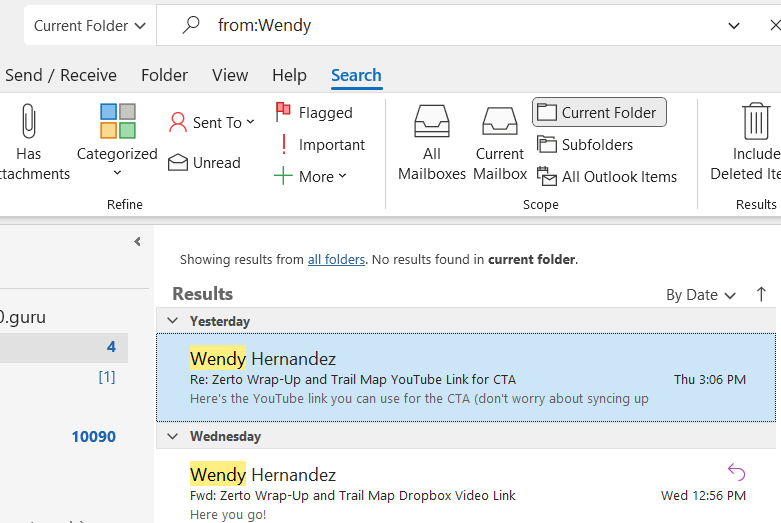
Task: Set scope to Subfolders
Action: pos(585,144)
